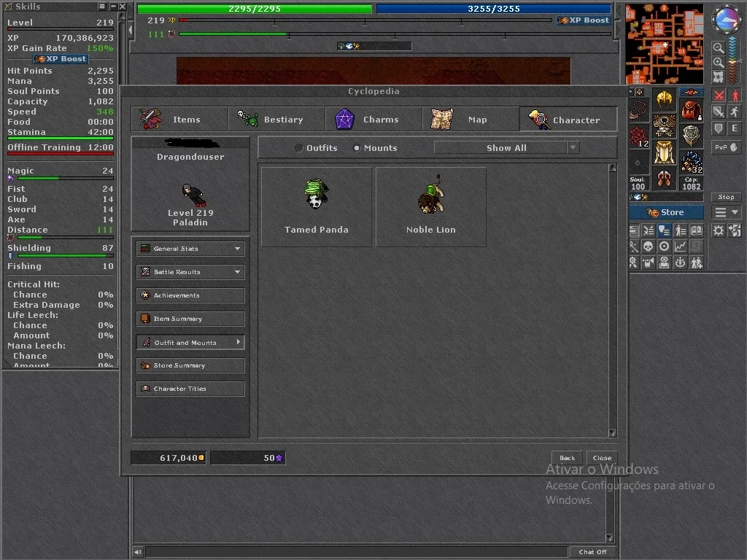Image resolution: width=747 pixels, height=560 pixels.
Task: Open the Store Summary section
Action: pos(190,365)
